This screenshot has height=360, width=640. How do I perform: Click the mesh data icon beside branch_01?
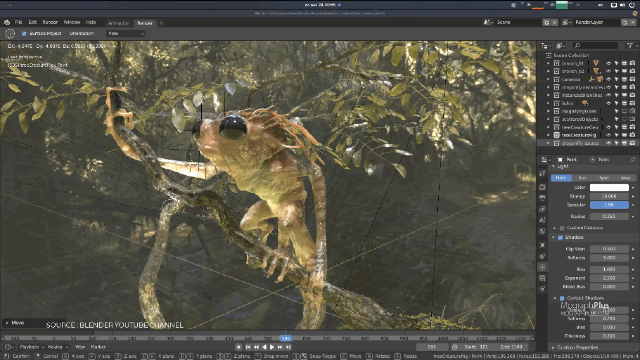[596, 63]
